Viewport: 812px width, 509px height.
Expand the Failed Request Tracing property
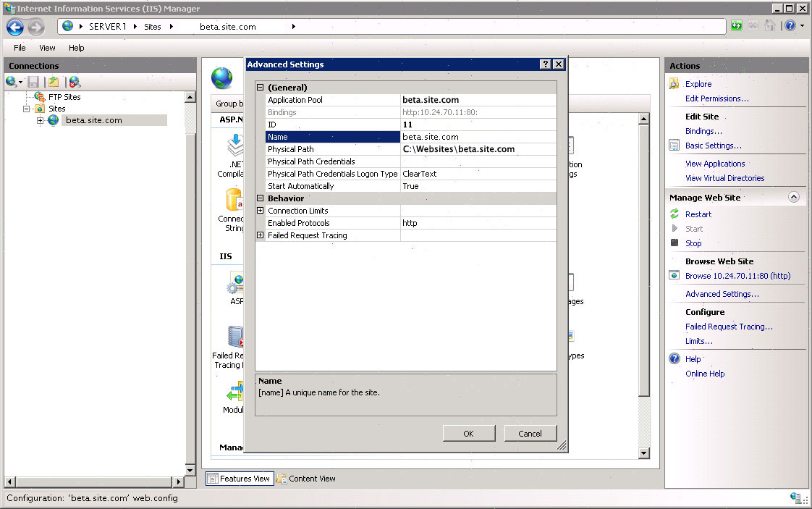261,235
